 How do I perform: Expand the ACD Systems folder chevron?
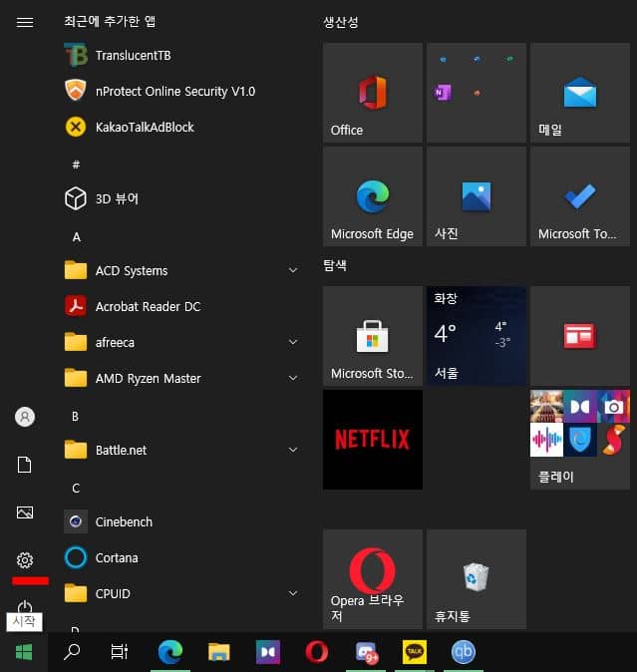pos(293,270)
